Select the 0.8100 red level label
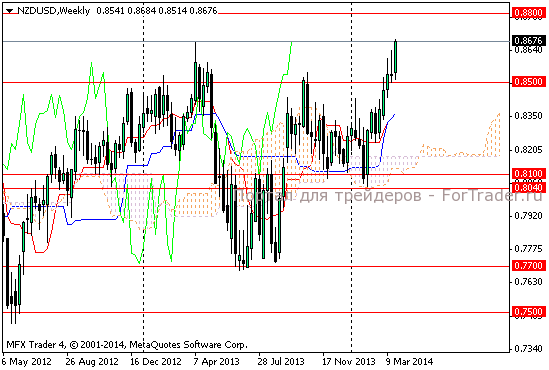 529,174
